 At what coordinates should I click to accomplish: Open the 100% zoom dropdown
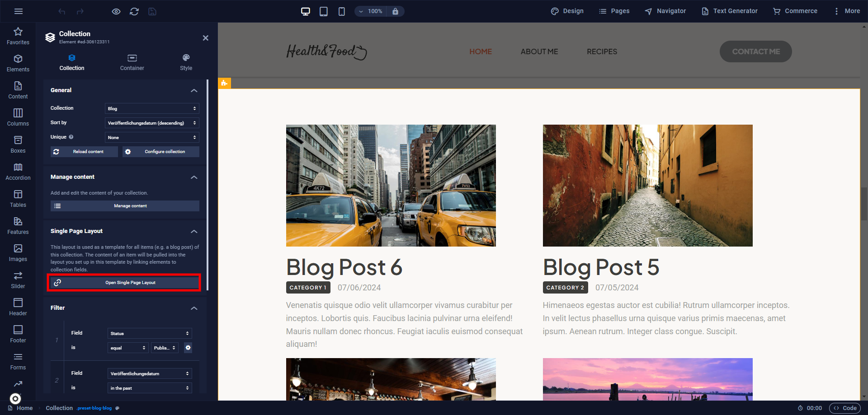371,11
